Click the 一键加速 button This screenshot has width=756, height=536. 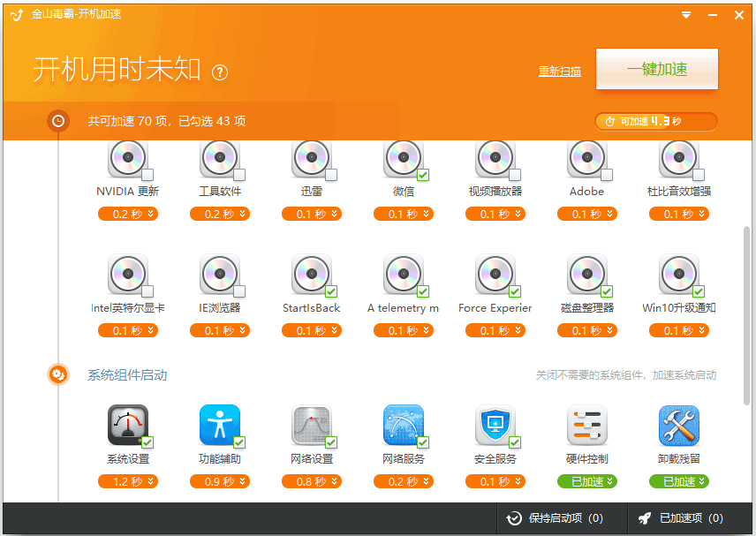[657, 69]
